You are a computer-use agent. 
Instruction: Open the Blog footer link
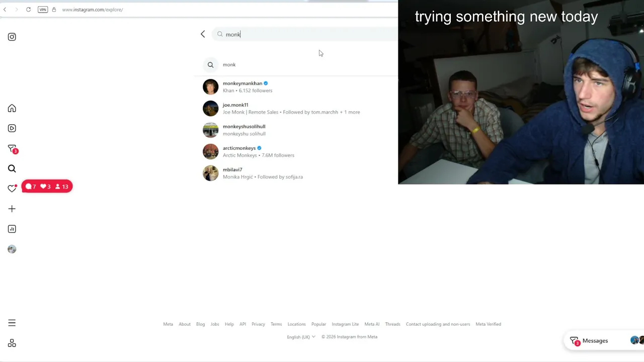200,324
